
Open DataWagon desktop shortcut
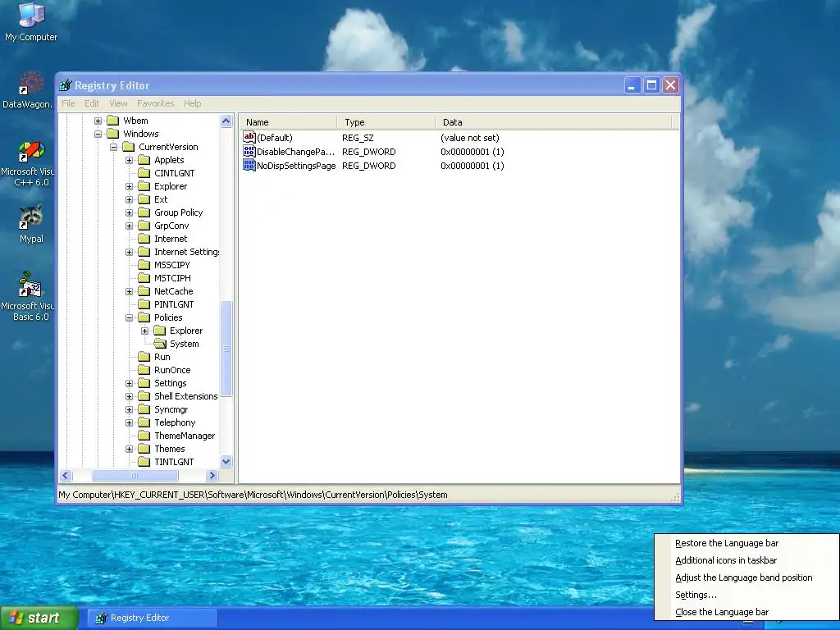point(27,90)
